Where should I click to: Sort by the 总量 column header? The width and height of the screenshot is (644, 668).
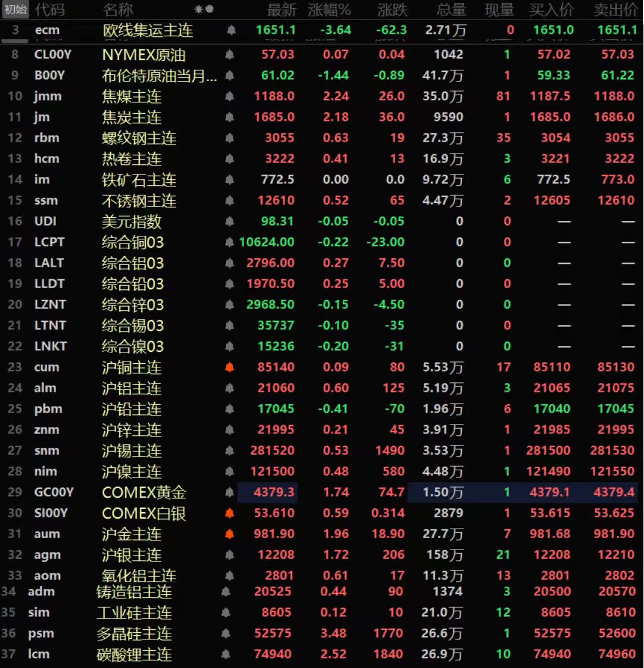click(x=451, y=10)
